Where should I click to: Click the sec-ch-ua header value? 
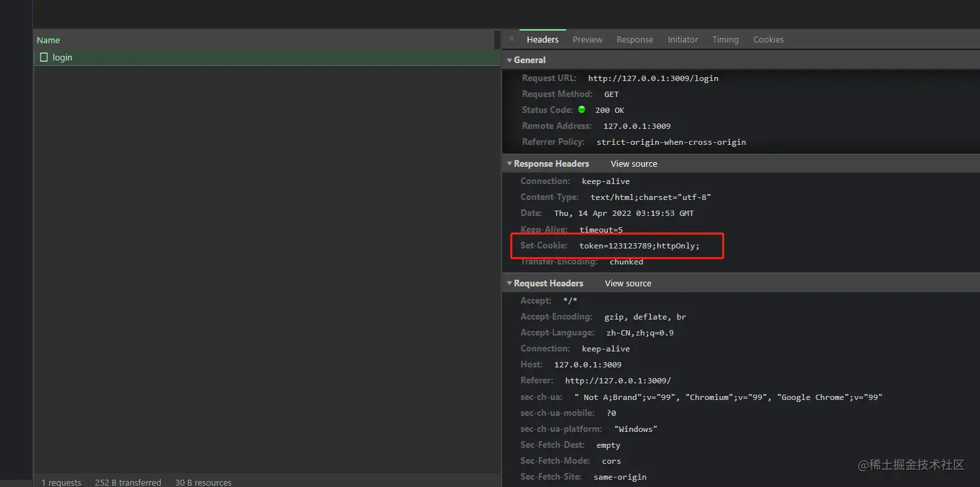point(728,397)
